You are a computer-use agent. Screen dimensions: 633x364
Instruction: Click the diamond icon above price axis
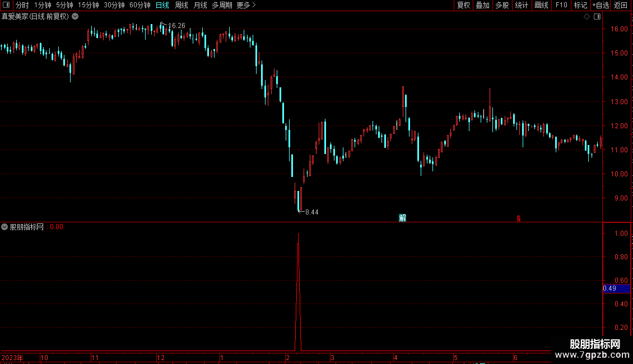tap(587, 17)
